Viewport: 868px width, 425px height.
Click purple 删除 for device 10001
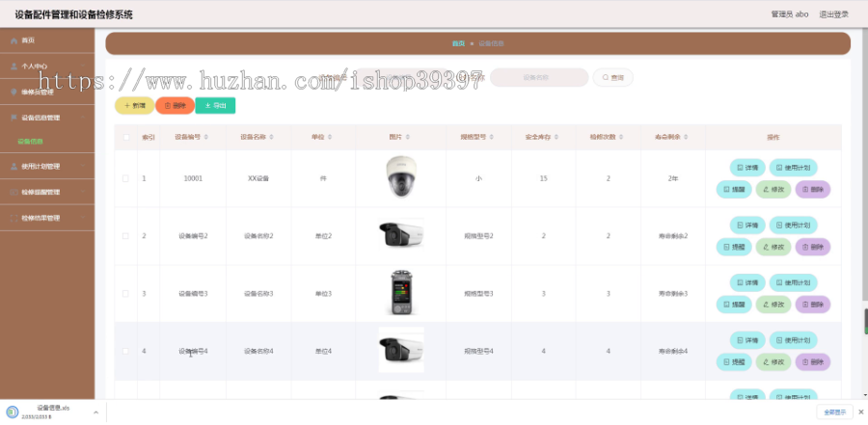(813, 189)
